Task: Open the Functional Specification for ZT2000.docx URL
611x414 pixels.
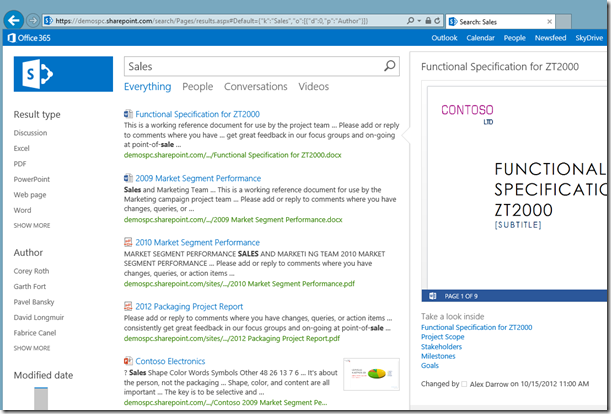Action: (x=233, y=155)
